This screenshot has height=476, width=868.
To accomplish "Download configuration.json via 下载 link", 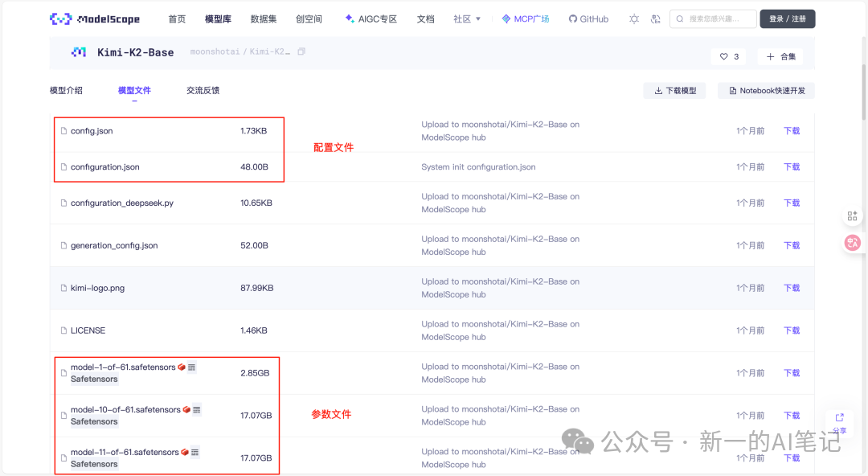I will tap(792, 166).
